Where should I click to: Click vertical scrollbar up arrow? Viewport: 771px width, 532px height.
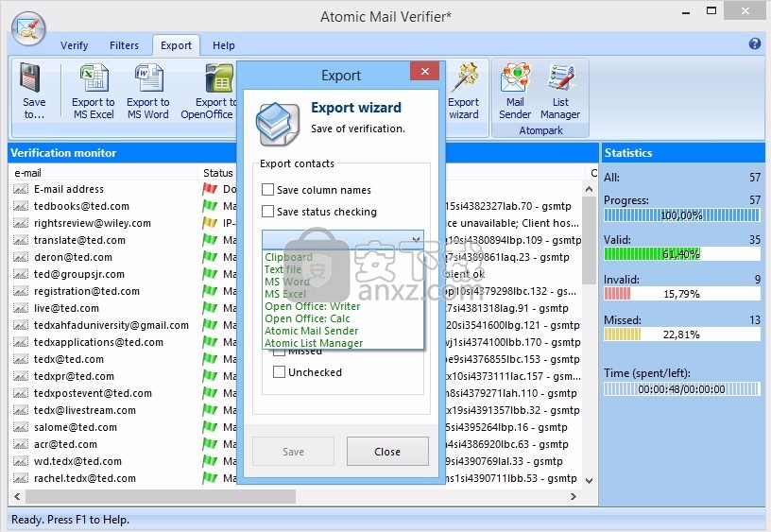pos(589,189)
